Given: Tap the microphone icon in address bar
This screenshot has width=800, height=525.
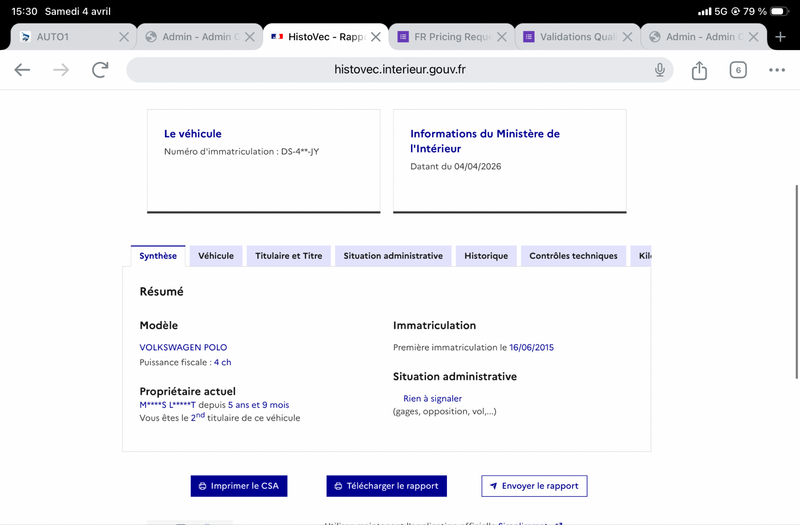Looking at the screenshot, I should [660, 70].
